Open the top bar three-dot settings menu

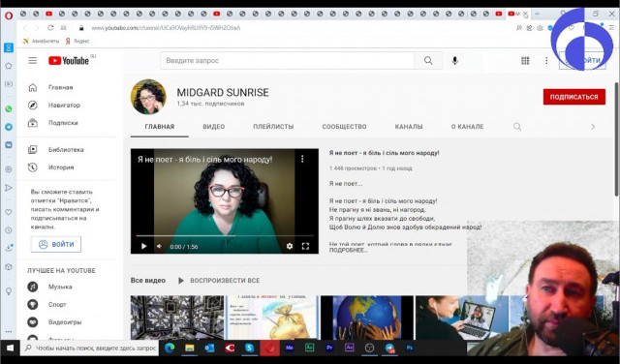point(546,60)
